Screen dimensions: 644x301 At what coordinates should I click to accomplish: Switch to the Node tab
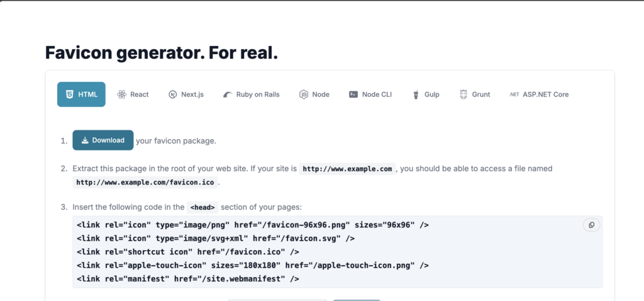(314, 94)
